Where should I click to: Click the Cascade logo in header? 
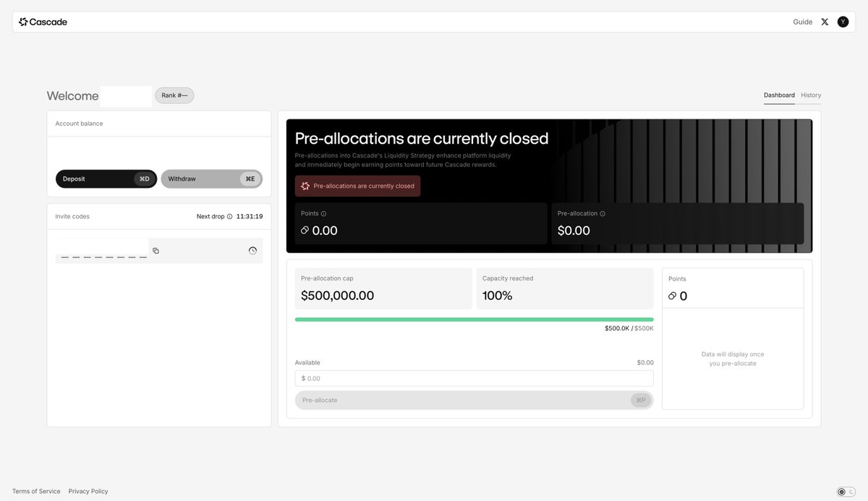pyautogui.click(x=43, y=22)
